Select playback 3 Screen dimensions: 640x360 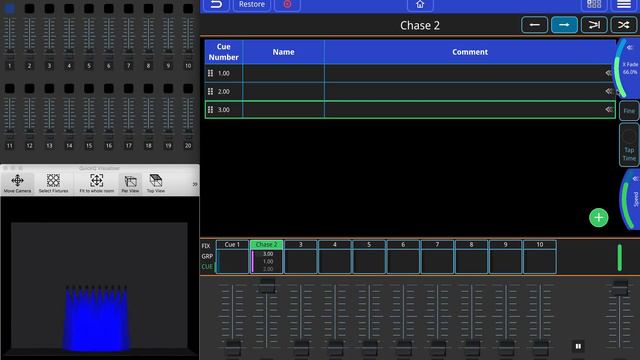click(x=300, y=257)
